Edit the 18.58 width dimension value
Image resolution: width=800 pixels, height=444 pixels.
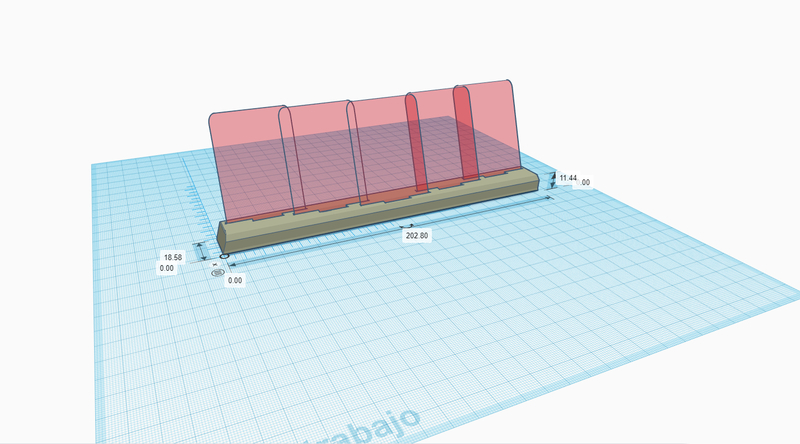coord(173,257)
